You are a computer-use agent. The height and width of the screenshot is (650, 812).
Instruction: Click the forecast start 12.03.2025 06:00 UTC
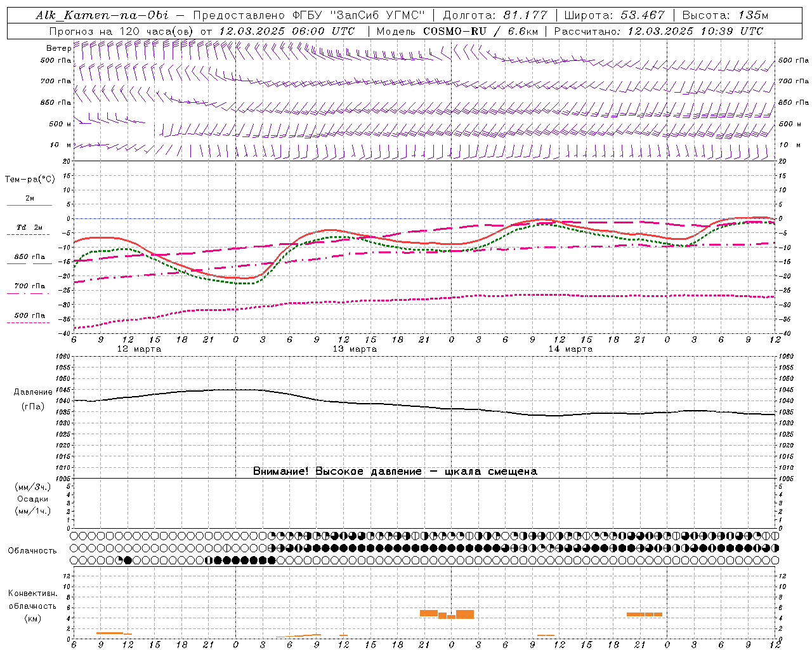(x=287, y=31)
